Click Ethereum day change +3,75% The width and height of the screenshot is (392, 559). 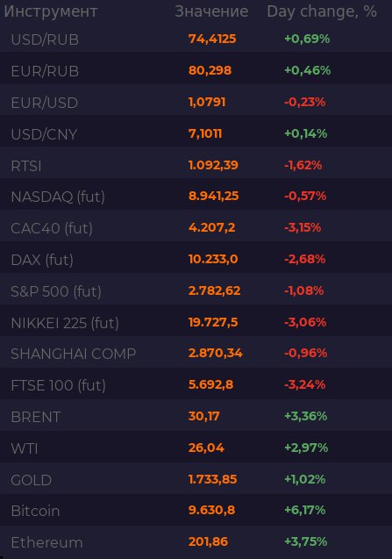coord(306,541)
